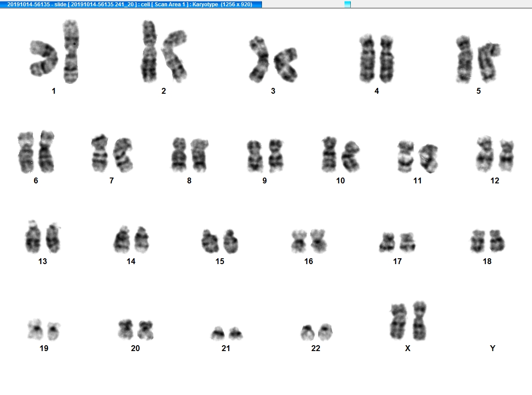
Task: Select the chromosome 1 pair
Action: click(x=55, y=52)
